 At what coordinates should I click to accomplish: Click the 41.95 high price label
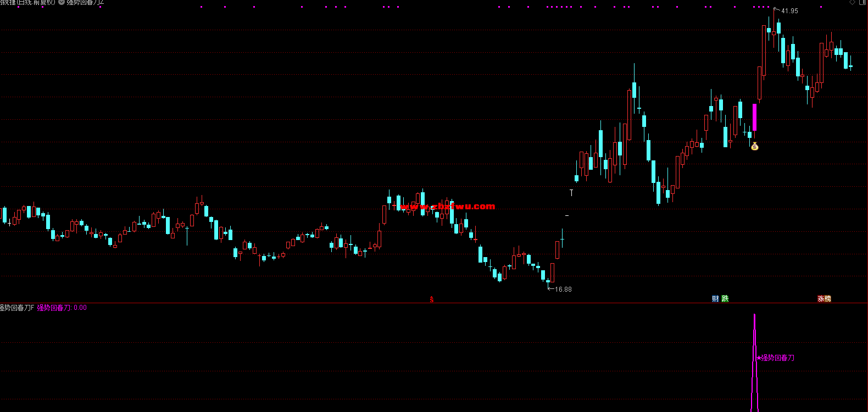click(x=789, y=11)
